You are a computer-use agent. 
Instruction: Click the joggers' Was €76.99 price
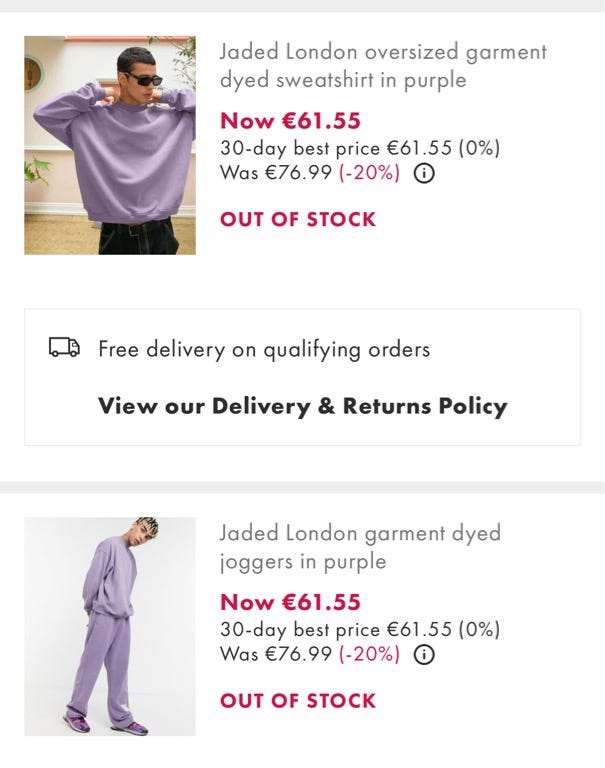point(275,654)
